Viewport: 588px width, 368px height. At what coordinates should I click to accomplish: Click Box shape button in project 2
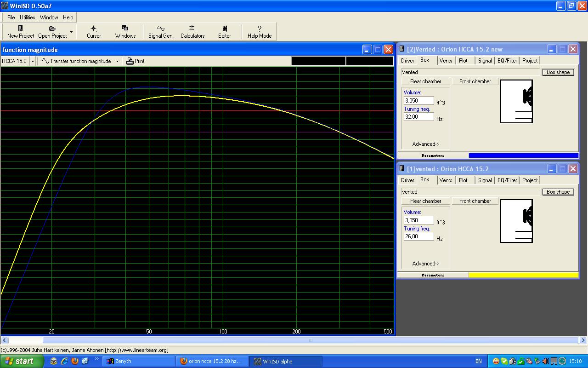point(558,72)
